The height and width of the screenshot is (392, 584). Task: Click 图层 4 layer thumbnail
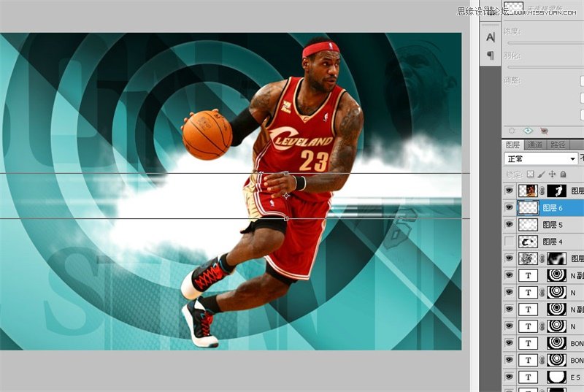click(x=528, y=242)
